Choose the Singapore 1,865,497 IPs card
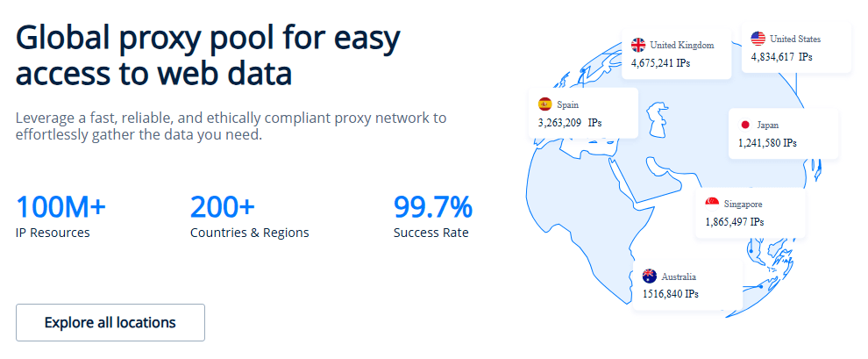The height and width of the screenshot is (359, 868). [751, 213]
